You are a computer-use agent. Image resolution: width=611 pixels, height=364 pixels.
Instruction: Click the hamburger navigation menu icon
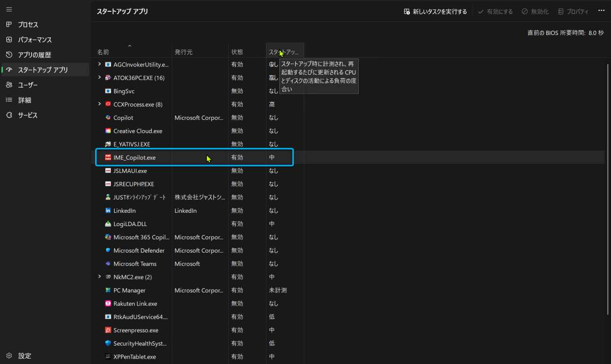pos(9,9)
